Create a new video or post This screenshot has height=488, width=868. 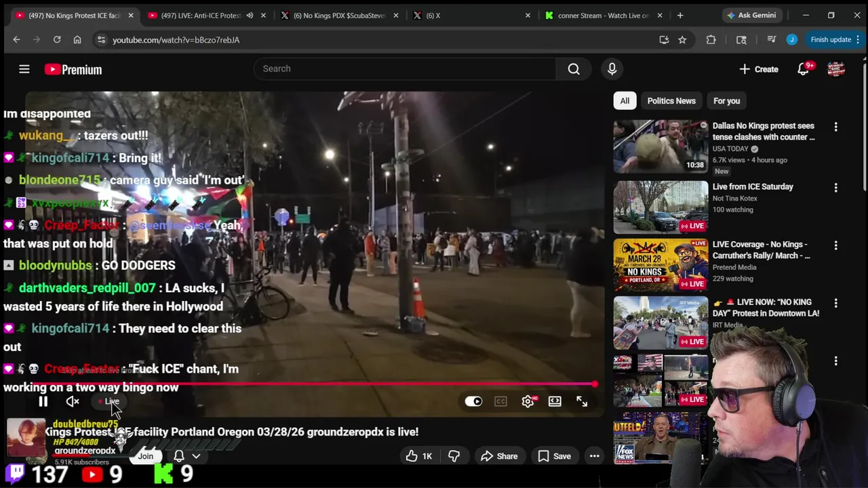pyautogui.click(x=759, y=69)
